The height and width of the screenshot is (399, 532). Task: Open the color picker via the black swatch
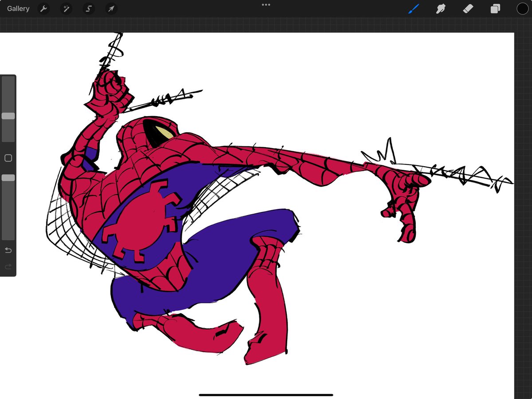click(522, 8)
